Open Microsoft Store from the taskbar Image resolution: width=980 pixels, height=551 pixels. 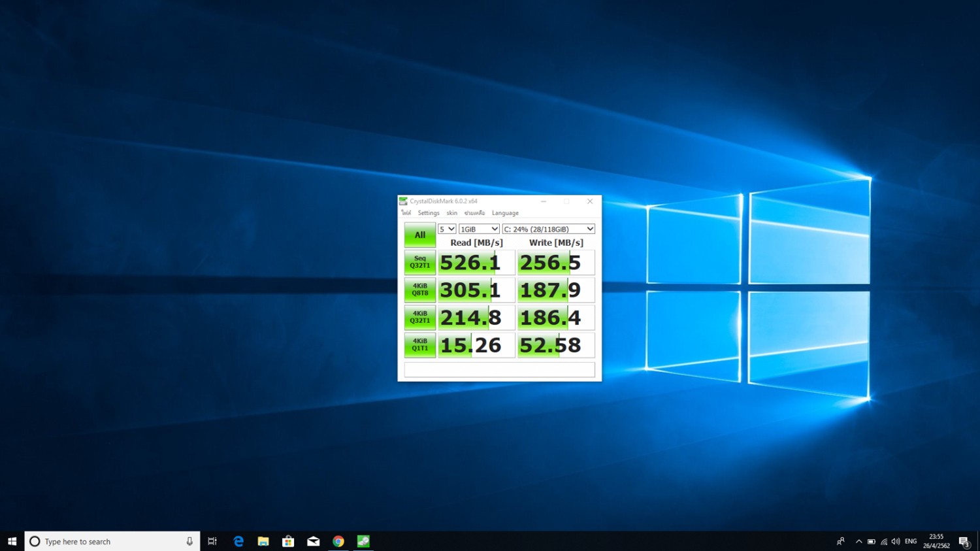288,541
